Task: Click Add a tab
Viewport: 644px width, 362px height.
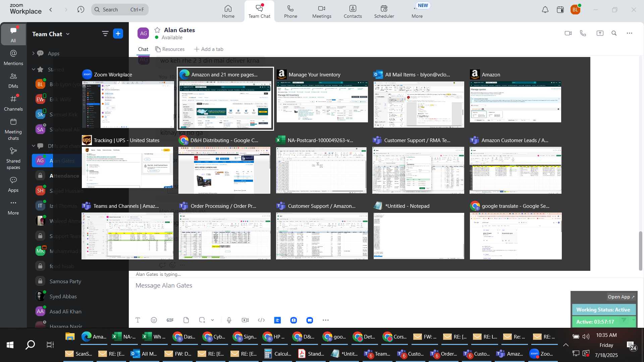Action: [209, 49]
